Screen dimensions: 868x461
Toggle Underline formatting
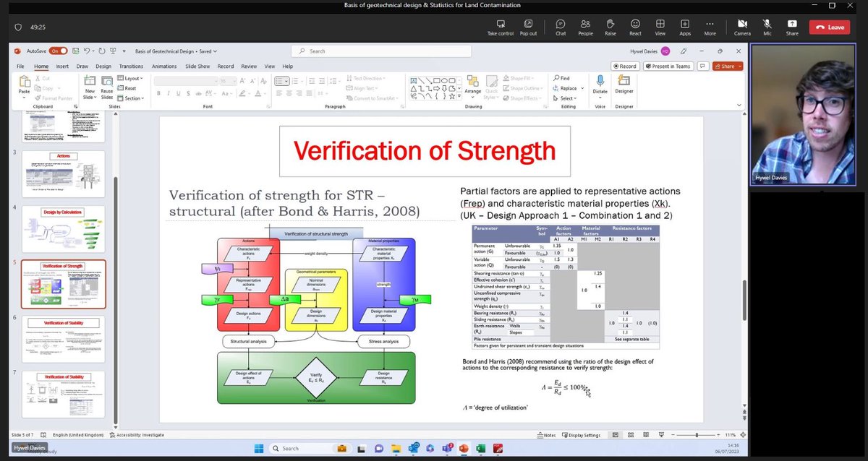pos(177,93)
